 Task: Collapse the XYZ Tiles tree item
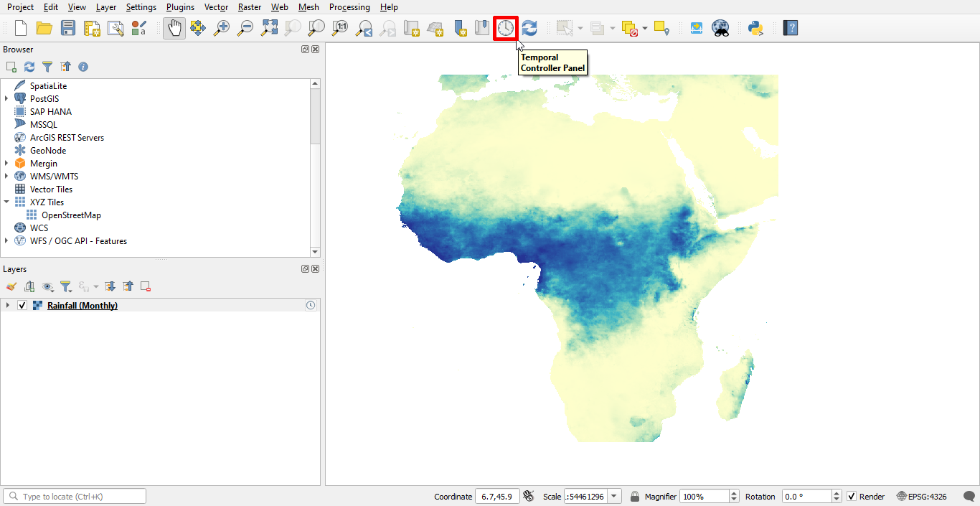[6, 202]
